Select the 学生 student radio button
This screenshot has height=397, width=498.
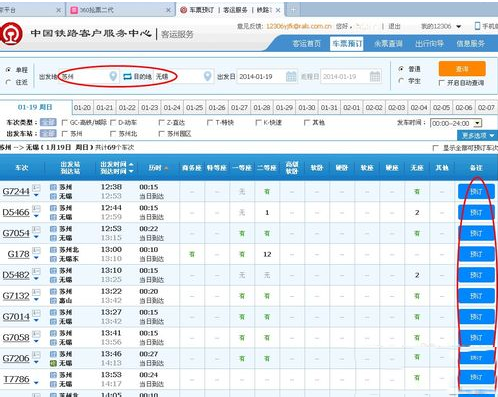click(401, 81)
